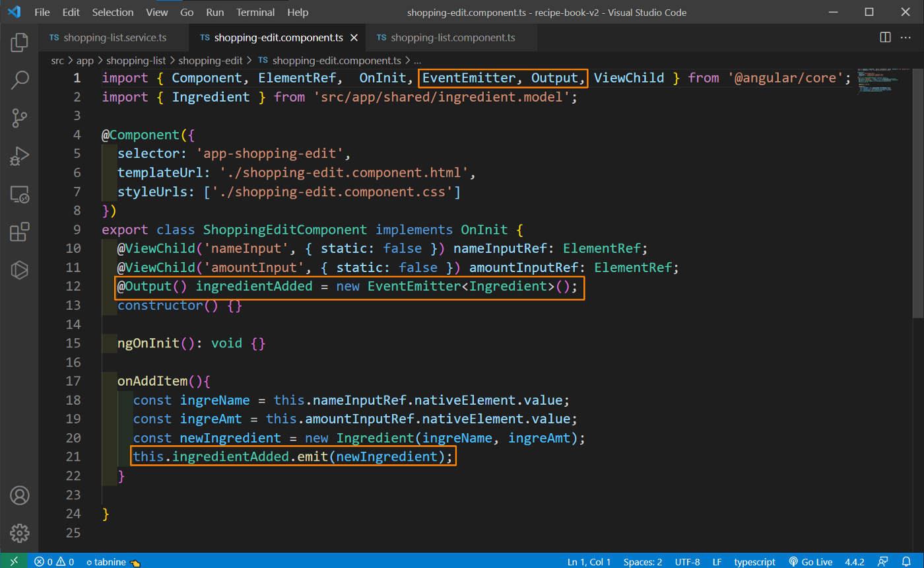
Task: Click 'app' in the breadcrumb
Action: pyautogui.click(x=85, y=60)
